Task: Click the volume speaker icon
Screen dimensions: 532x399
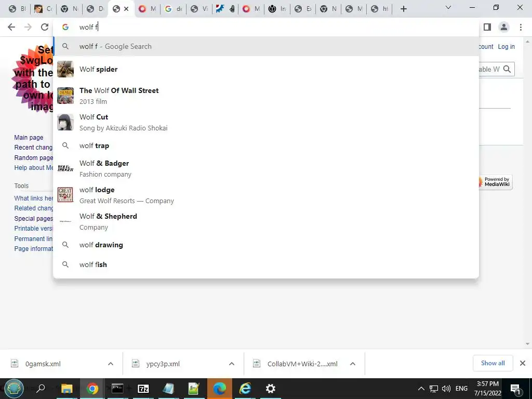Action: click(x=446, y=389)
